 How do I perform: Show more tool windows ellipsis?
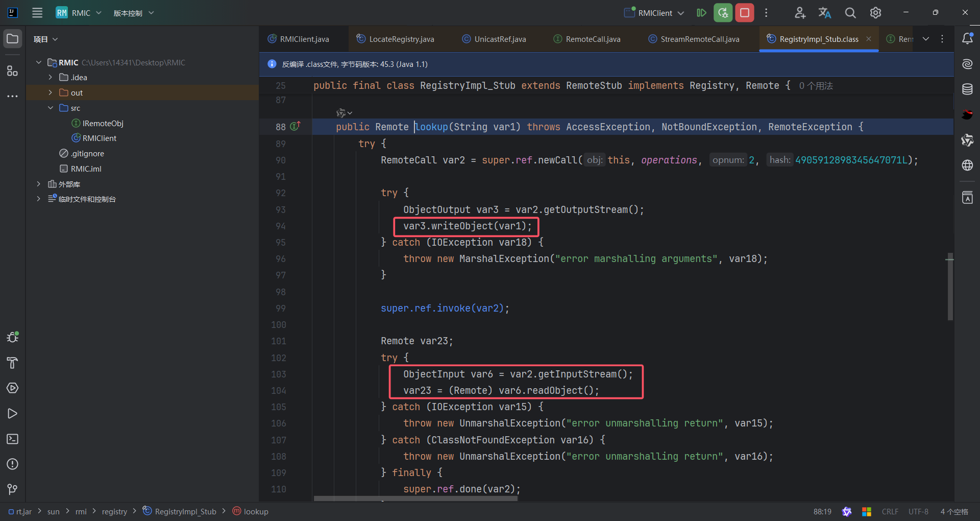click(x=13, y=96)
